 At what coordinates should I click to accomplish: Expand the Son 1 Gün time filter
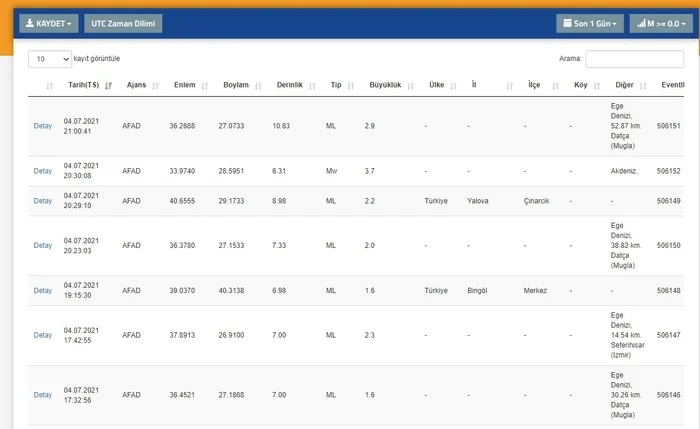[590, 23]
